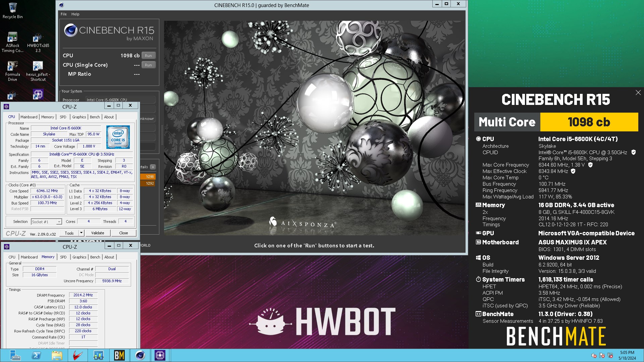Open the Help menu in Cinebench
644x362 pixels.
coord(75,14)
